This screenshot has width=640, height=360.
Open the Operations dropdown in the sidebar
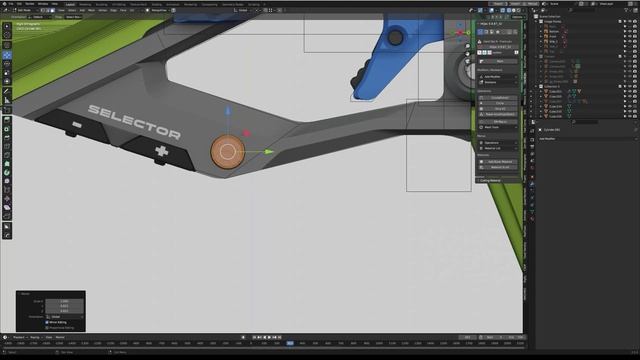point(498,142)
